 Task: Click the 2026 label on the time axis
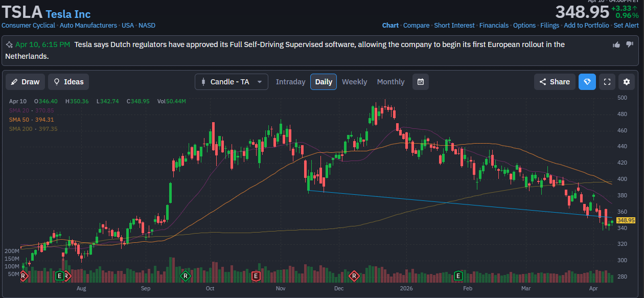click(x=406, y=288)
